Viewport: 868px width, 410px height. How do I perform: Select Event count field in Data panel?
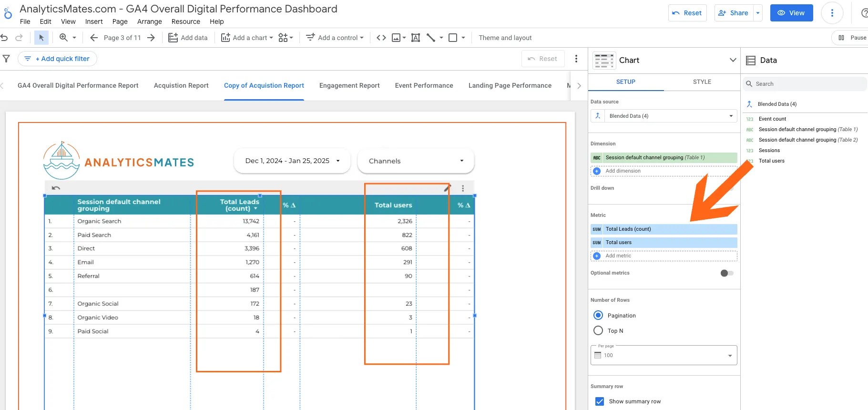coord(772,119)
